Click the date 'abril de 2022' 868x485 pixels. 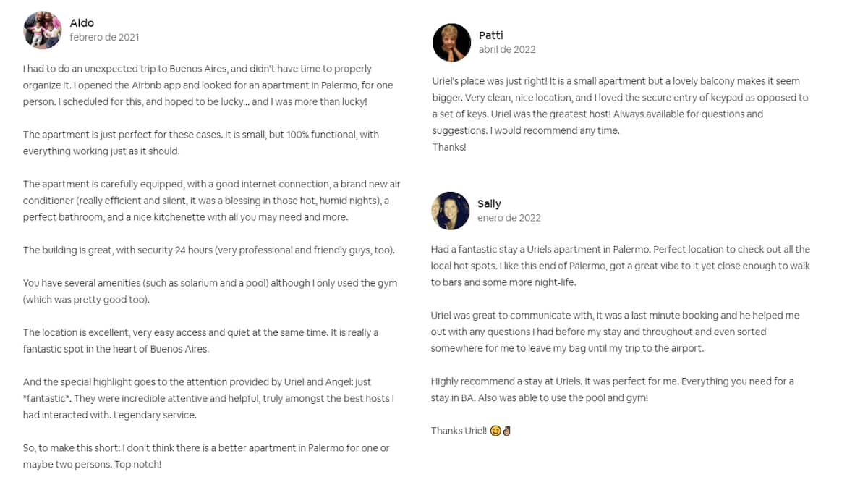[x=507, y=49]
